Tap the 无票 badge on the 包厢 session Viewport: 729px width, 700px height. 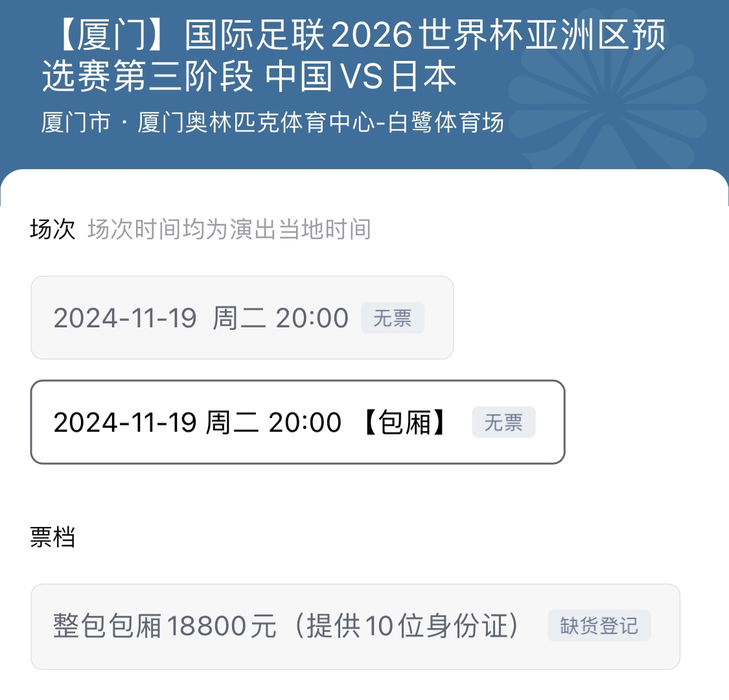503,423
